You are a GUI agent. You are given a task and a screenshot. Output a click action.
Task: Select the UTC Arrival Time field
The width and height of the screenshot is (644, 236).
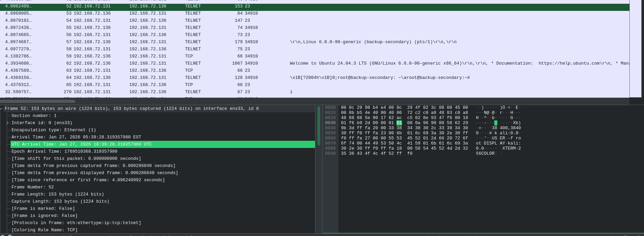163,144
